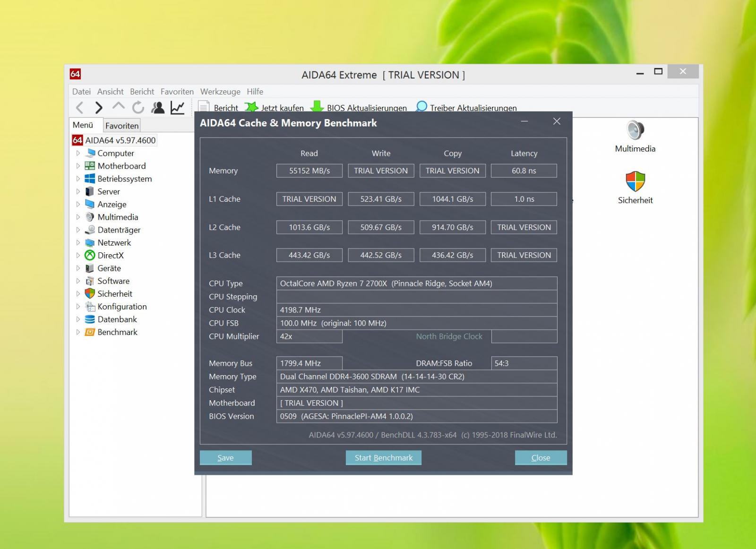This screenshot has width=756, height=549.
Task: Select the Multimedia label in the tree
Action: (x=118, y=217)
